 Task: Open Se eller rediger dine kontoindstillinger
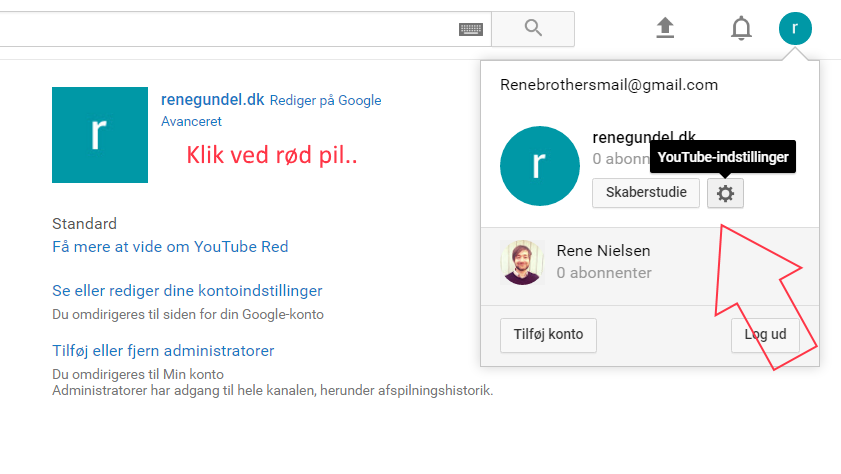187,291
